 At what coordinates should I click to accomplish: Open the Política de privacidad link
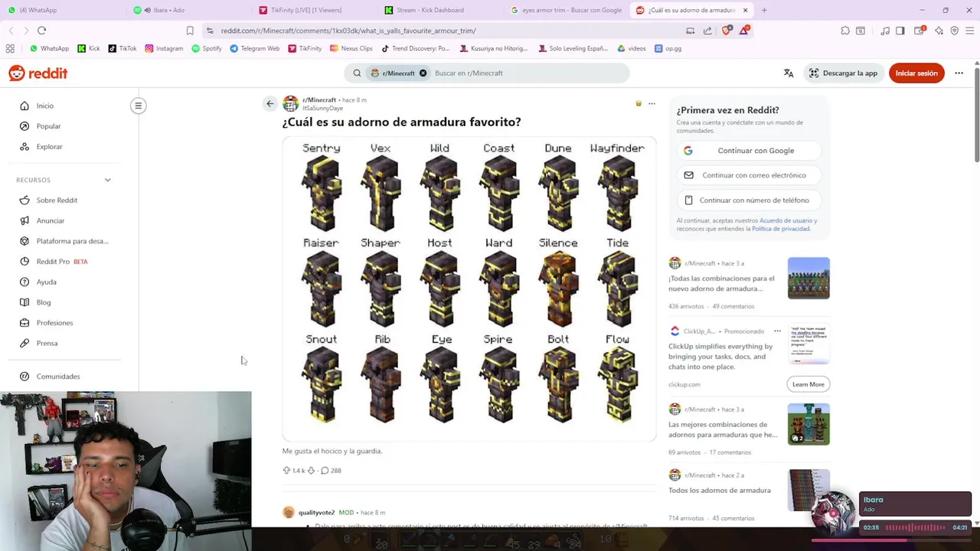(x=781, y=229)
